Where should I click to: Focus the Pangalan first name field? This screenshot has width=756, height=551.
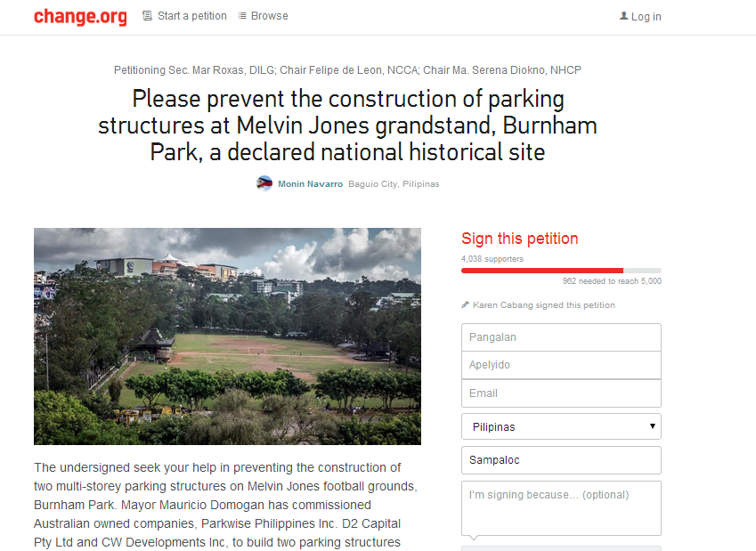click(x=561, y=337)
